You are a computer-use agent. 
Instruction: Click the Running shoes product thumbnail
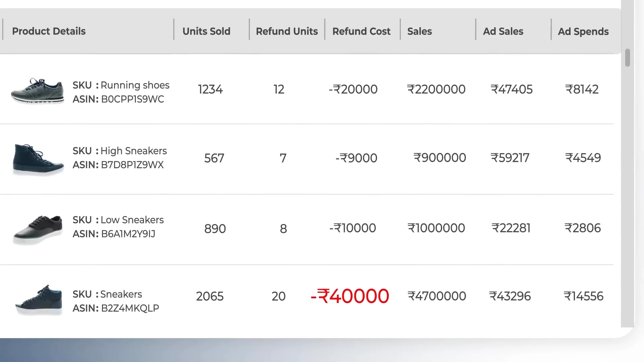click(x=38, y=91)
